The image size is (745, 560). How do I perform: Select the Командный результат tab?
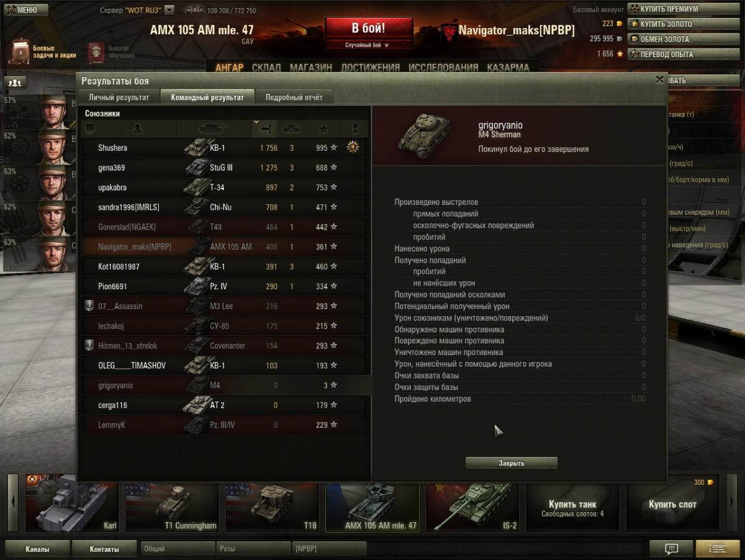tap(207, 97)
